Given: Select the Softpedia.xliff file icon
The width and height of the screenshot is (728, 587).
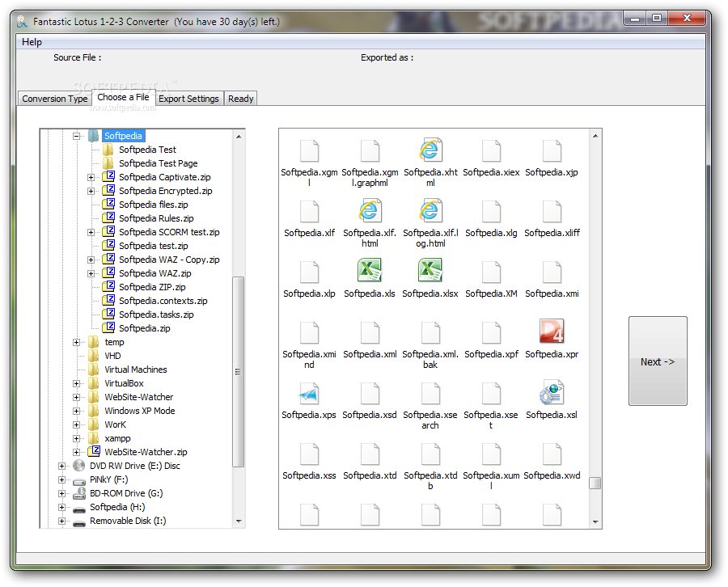Looking at the screenshot, I should click(552, 212).
